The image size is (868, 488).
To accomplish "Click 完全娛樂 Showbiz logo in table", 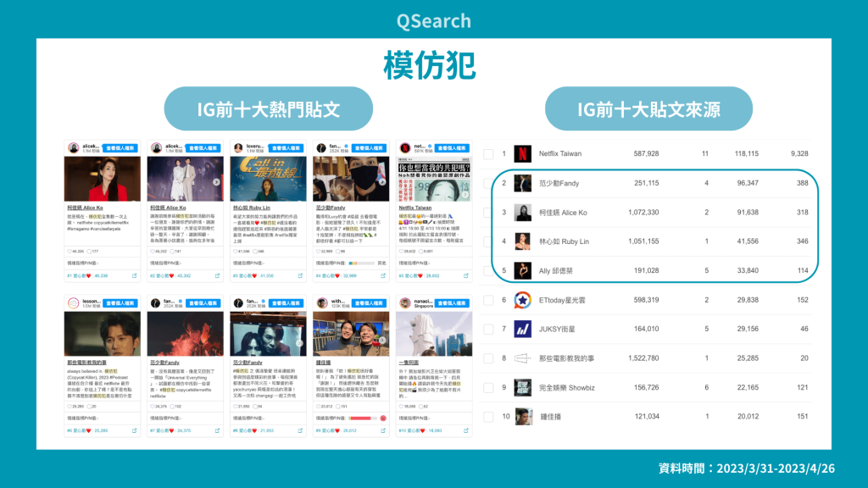I will (x=522, y=388).
